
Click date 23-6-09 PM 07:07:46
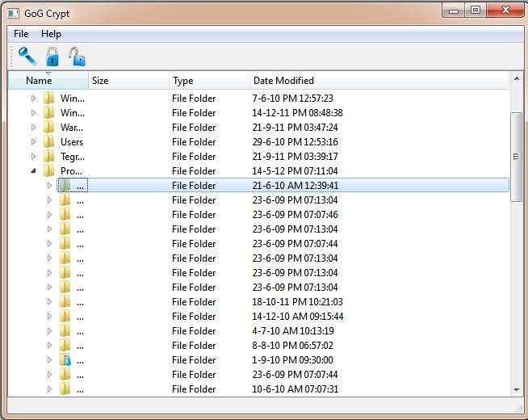[295, 215]
